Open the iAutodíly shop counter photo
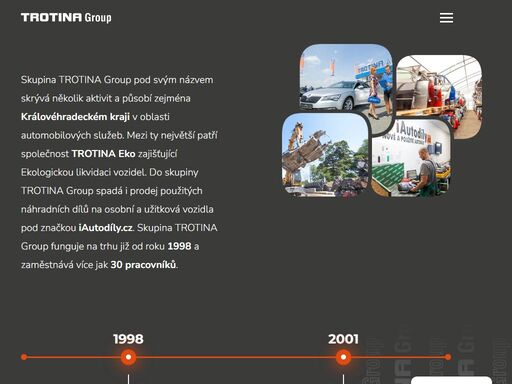Image resolution: width=512 pixels, height=384 pixels. [411, 158]
